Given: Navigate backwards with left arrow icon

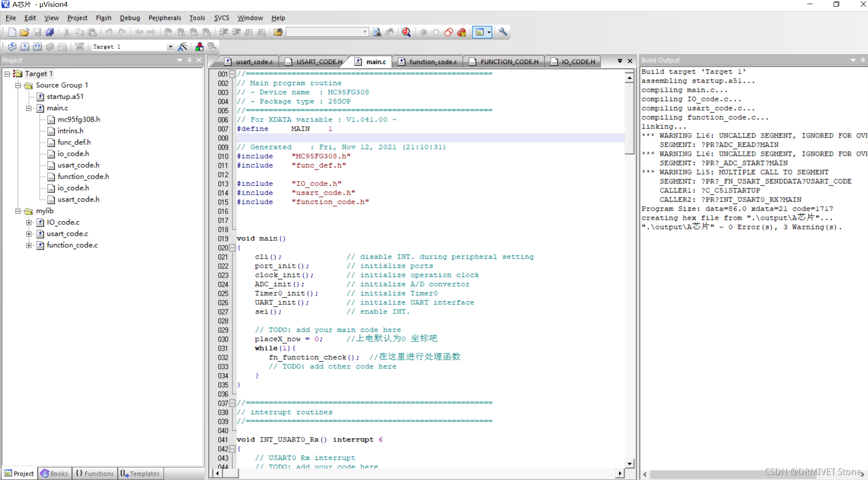Looking at the screenshot, I should 139,32.
